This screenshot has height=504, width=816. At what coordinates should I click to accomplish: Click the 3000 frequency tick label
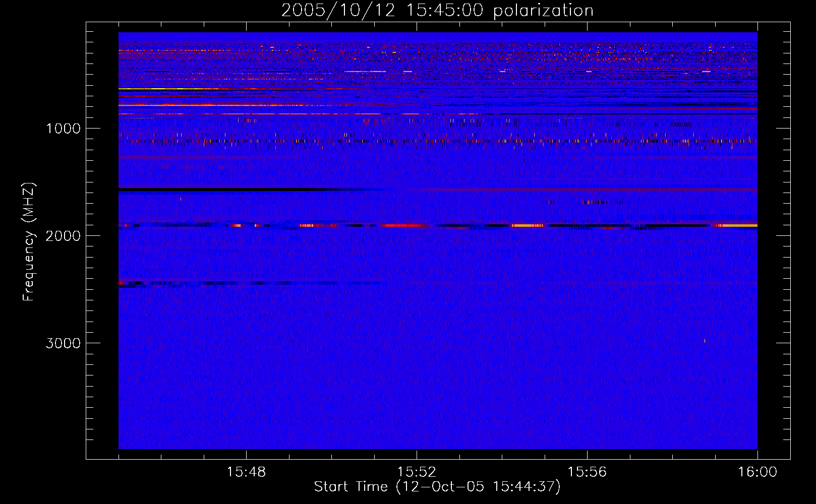63,343
